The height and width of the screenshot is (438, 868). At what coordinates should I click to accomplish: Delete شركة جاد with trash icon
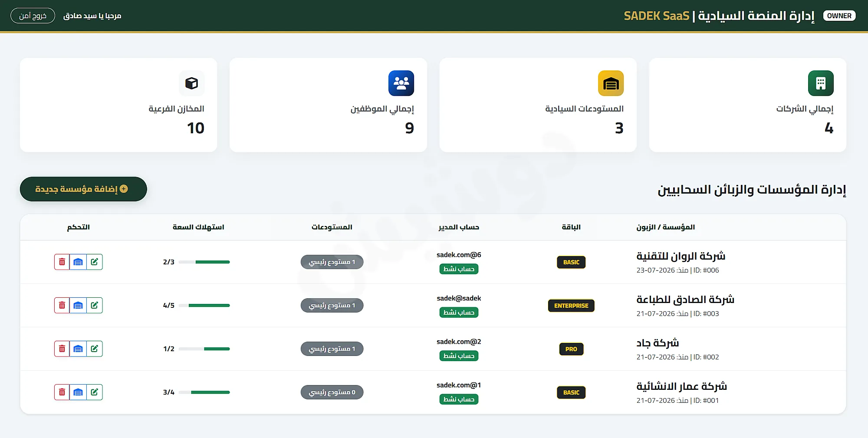coord(62,349)
